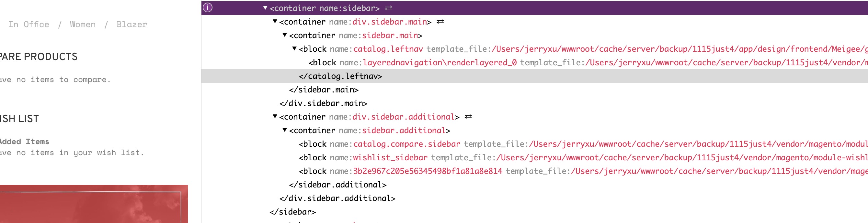Collapse the catalog.leftnav block node
Viewport: 868px width, 223px height.
tap(294, 48)
